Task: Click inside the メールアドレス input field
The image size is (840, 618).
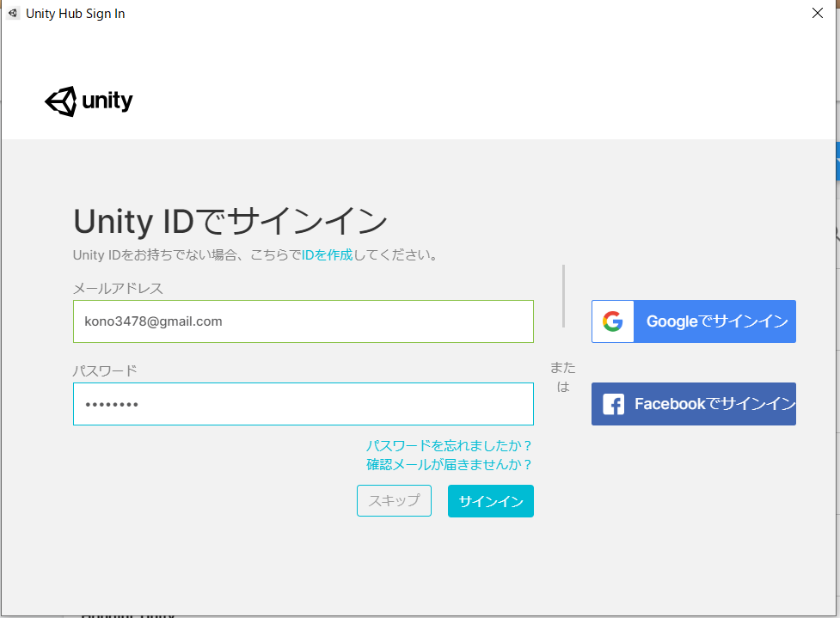Action: (303, 321)
